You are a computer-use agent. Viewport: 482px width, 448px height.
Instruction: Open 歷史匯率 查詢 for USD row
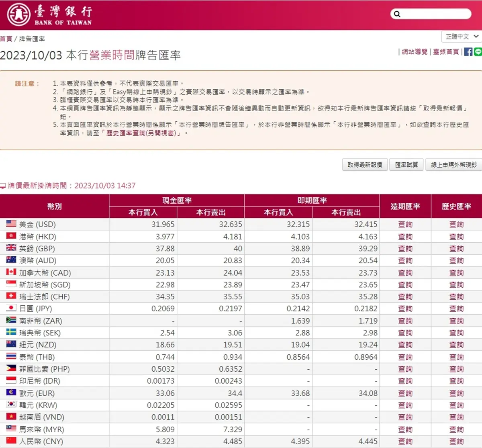pos(456,225)
